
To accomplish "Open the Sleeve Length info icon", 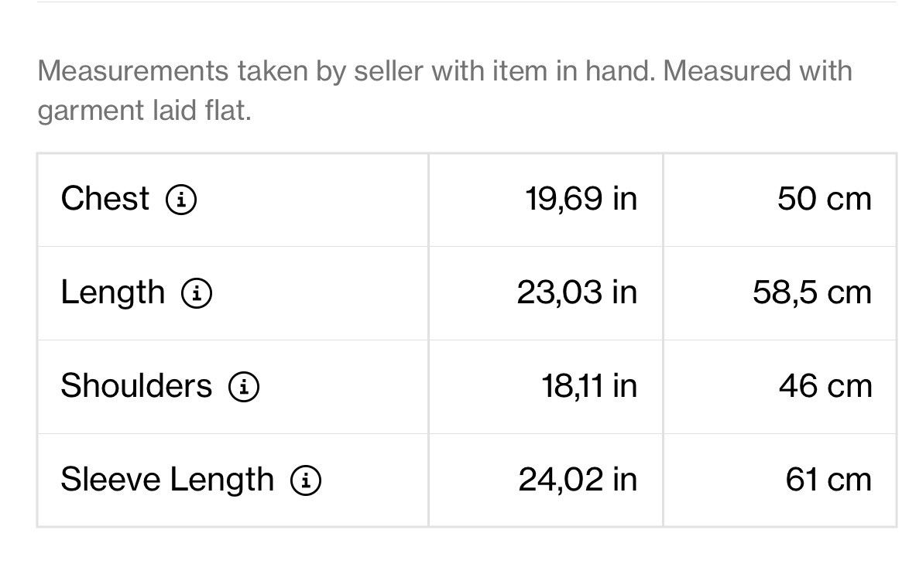I will (x=306, y=480).
